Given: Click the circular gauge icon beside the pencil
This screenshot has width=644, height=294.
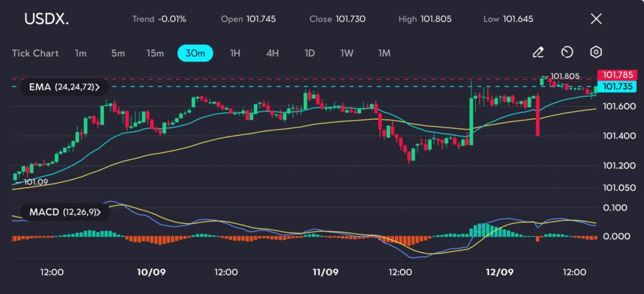Looking at the screenshot, I should pos(567,52).
